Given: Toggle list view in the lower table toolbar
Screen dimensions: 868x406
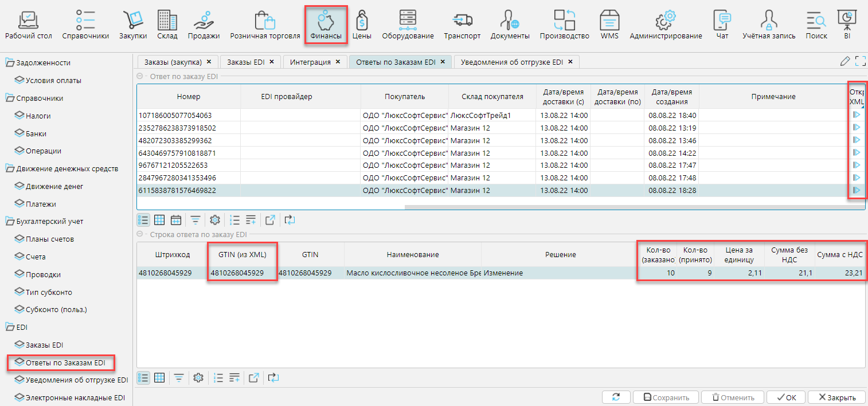Looking at the screenshot, I should point(143,377).
